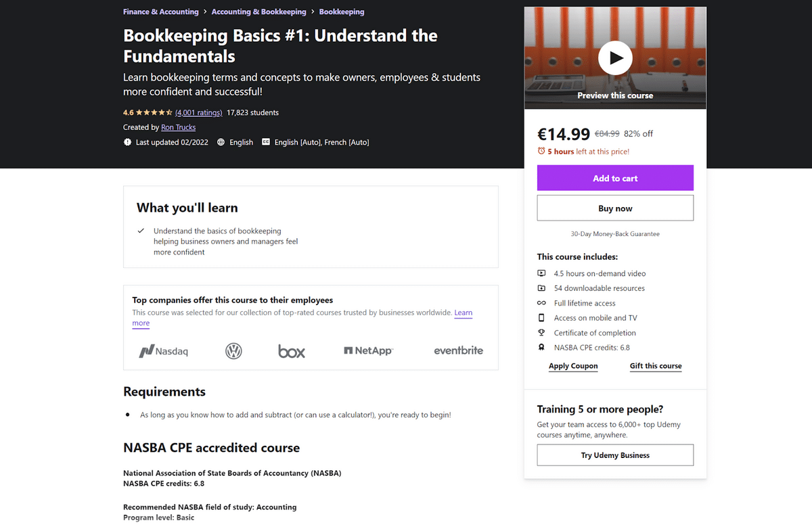812x527 pixels.
Task: Click Try Udemy Business button
Action: tap(615, 455)
